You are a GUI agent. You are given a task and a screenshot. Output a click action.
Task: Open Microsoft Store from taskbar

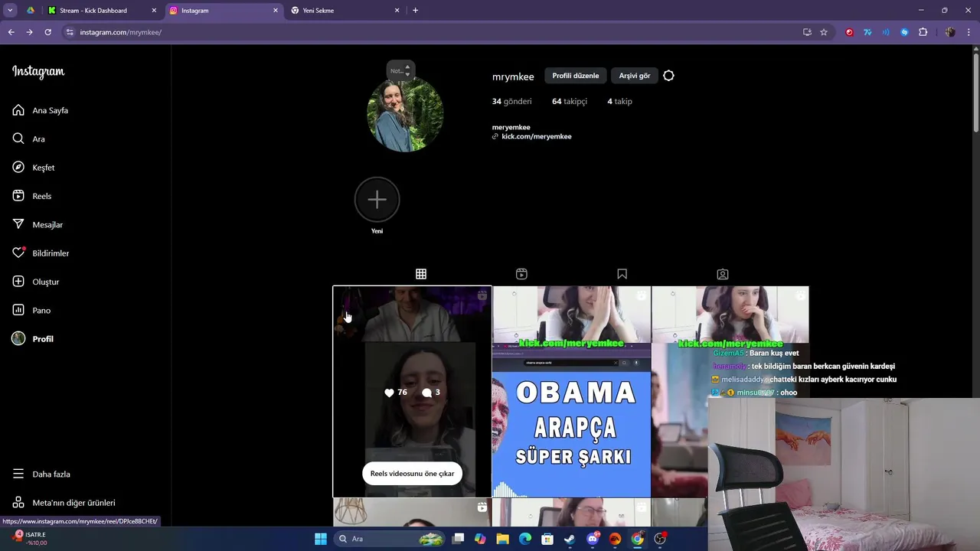pyautogui.click(x=547, y=539)
